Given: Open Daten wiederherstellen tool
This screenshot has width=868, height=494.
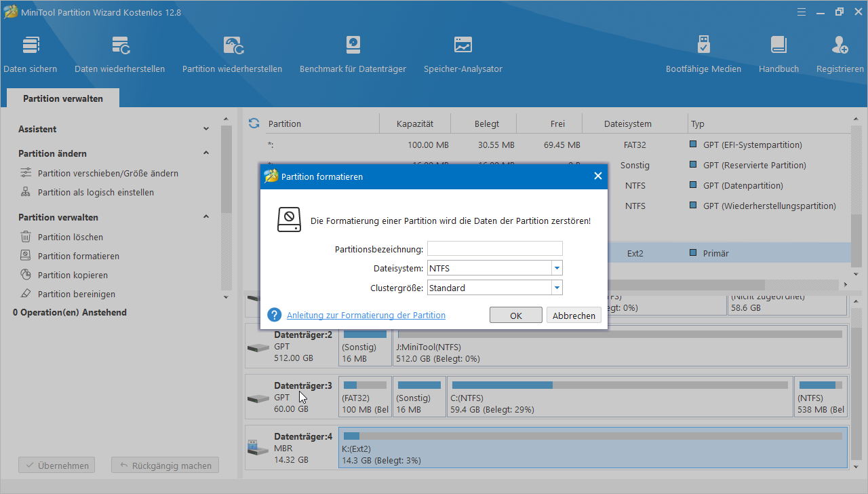Looking at the screenshot, I should pyautogui.click(x=120, y=54).
